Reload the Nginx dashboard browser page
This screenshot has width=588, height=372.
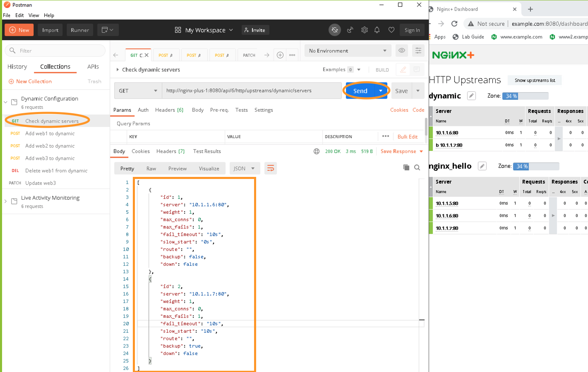pyautogui.click(x=454, y=24)
